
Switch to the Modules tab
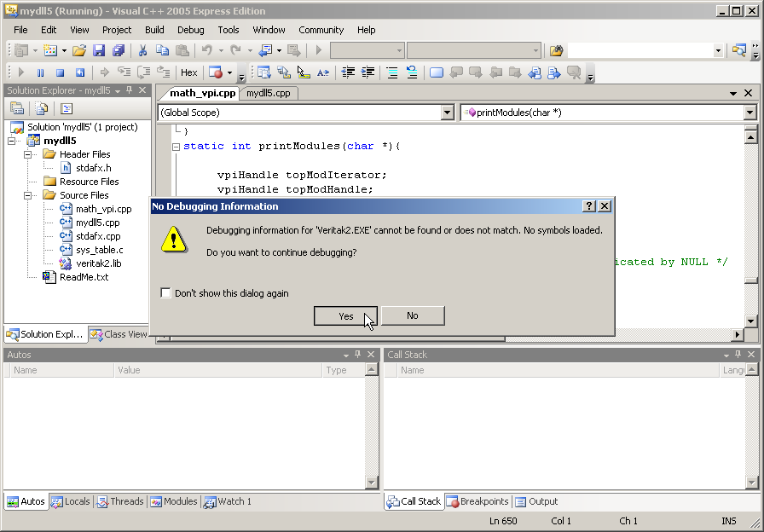[173, 501]
